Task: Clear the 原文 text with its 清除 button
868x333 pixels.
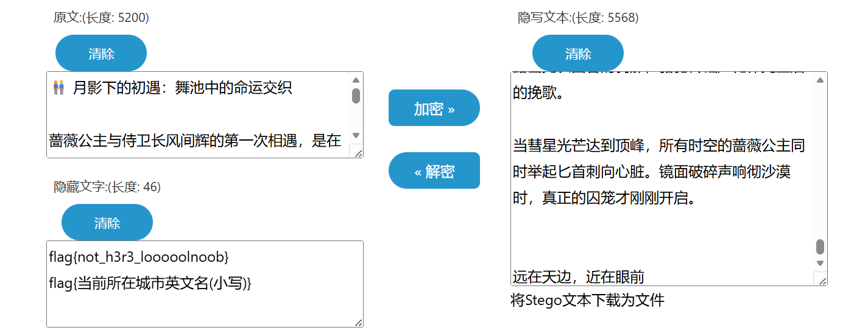Action: point(101,53)
